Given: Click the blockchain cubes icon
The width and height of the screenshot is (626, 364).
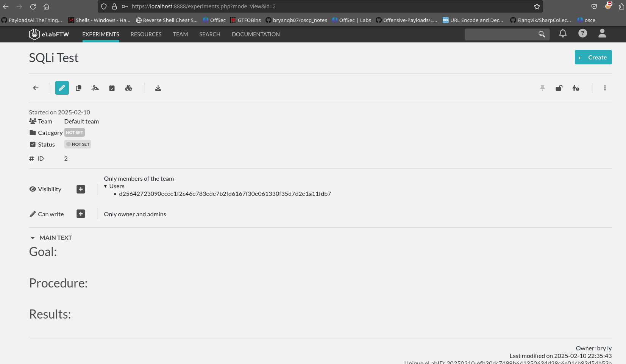Looking at the screenshot, I should pos(129,88).
